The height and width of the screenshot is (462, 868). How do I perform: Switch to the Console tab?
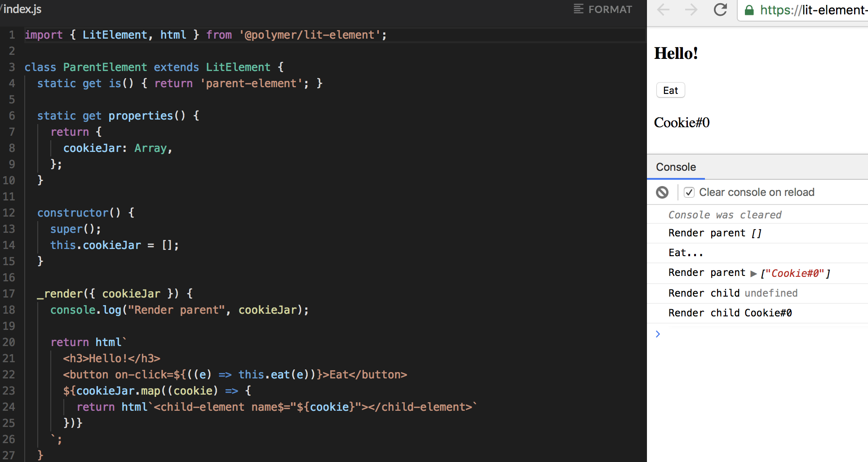click(x=676, y=167)
